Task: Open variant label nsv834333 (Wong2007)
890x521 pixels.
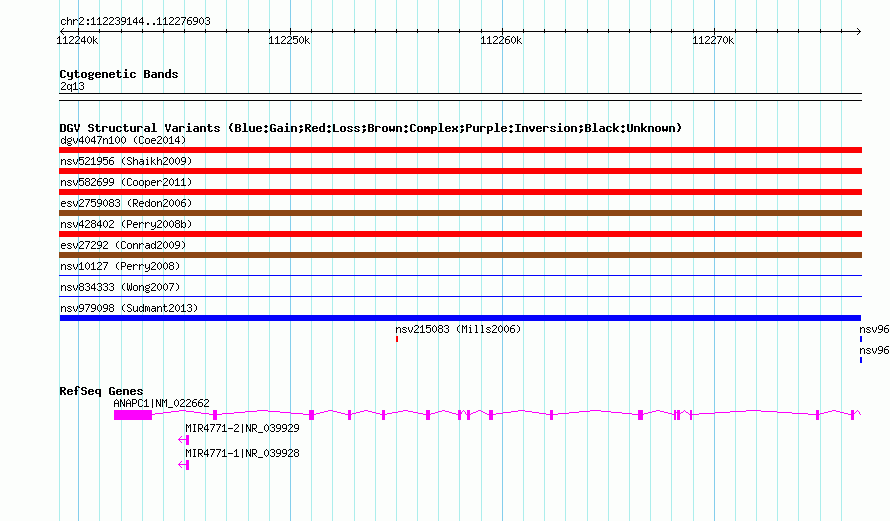Action: (120, 287)
